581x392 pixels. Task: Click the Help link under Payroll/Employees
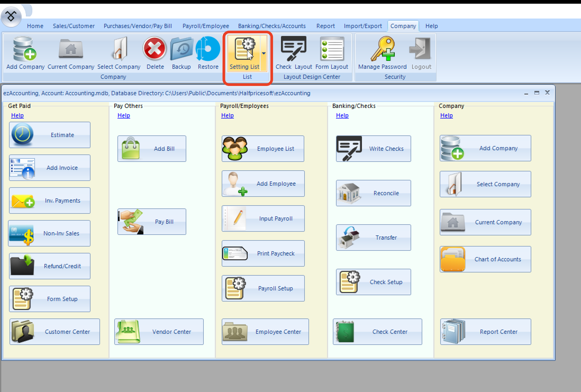(x=227, y=115)
